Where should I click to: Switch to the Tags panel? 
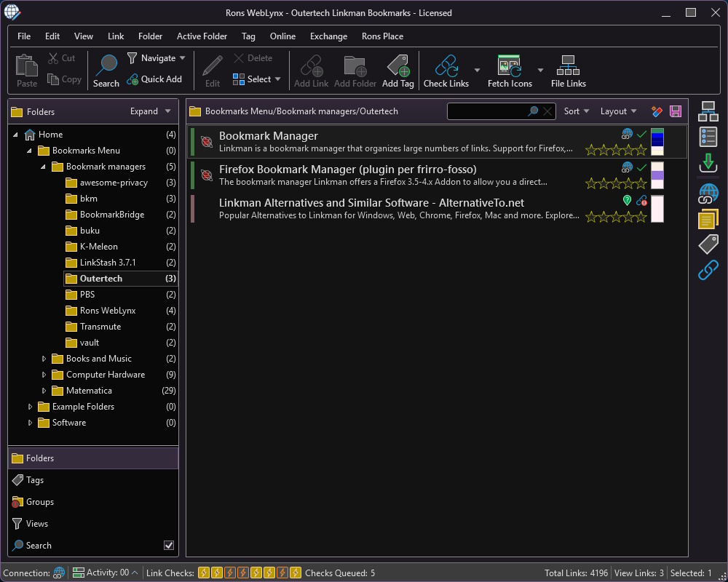tap(93, 480)
